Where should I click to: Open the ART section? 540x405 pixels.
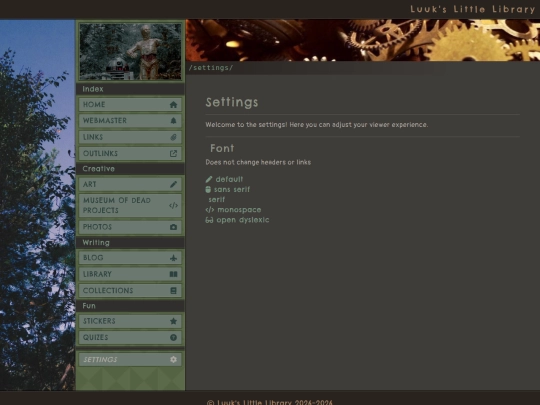tap(130, 184)
